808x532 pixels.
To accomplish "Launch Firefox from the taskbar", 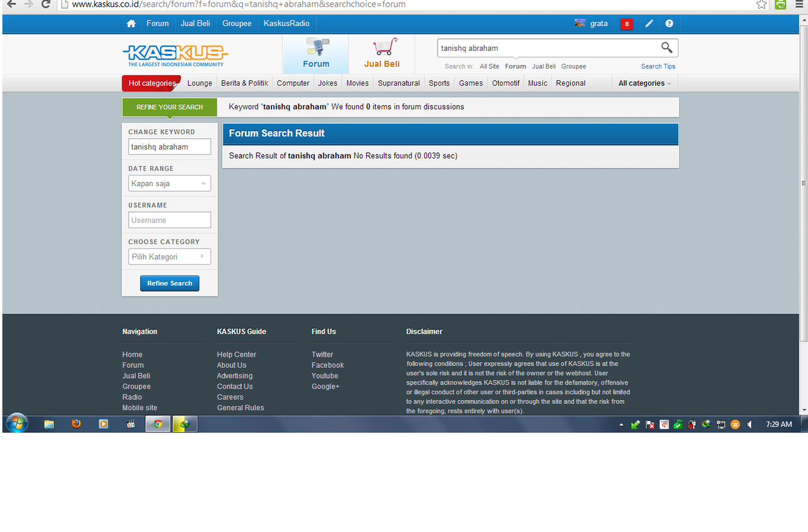I will [x=76, y=424].
